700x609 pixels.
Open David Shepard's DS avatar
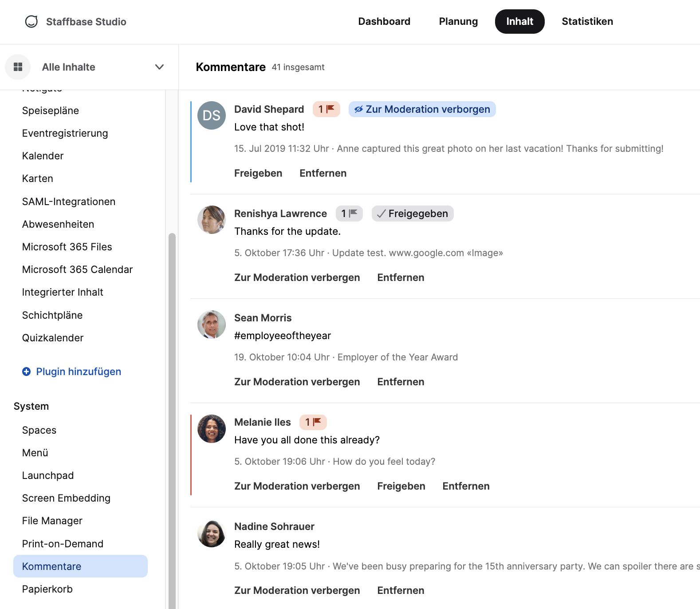pos(212,115)
